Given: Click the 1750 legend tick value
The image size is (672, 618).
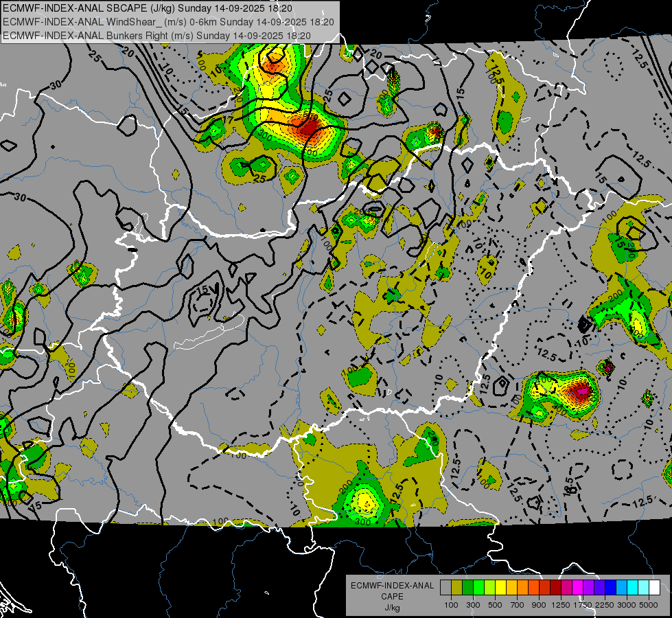Looking at the screenshot, I should [583, 605].
